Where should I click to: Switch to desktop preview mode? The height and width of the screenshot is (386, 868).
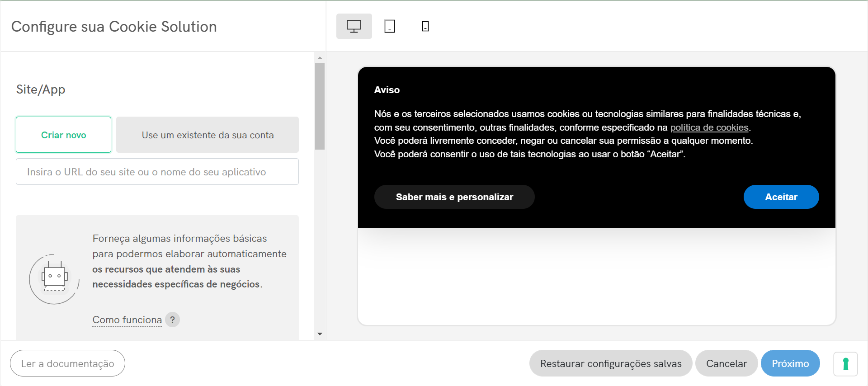[x=354, y=26]
